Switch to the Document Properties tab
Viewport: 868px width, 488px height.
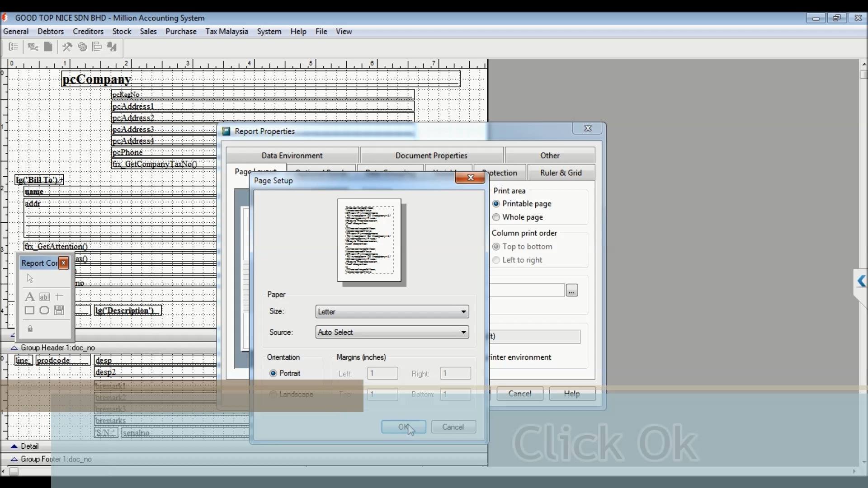(x=431, y=155)
